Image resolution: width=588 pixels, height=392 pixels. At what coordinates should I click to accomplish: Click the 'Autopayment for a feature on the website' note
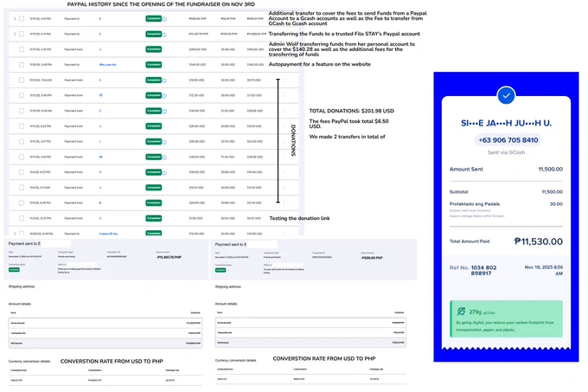click(x=319, y=64)
